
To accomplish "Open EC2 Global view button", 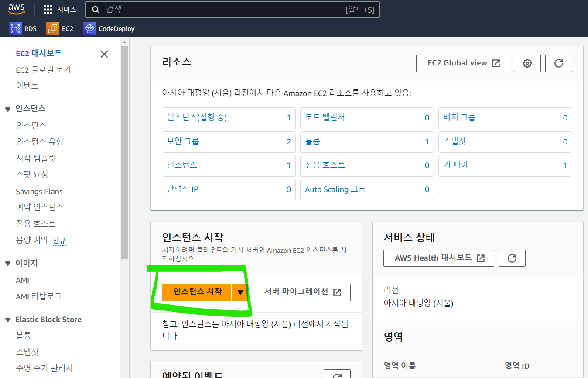I will point(463,63).
